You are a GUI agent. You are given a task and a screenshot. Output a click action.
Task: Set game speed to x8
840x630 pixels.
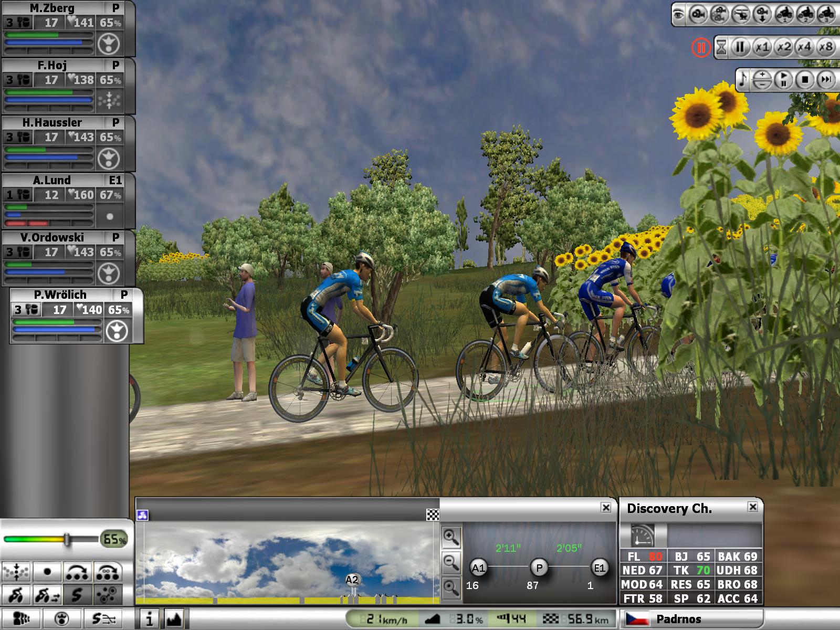click(x=826, y=47)
